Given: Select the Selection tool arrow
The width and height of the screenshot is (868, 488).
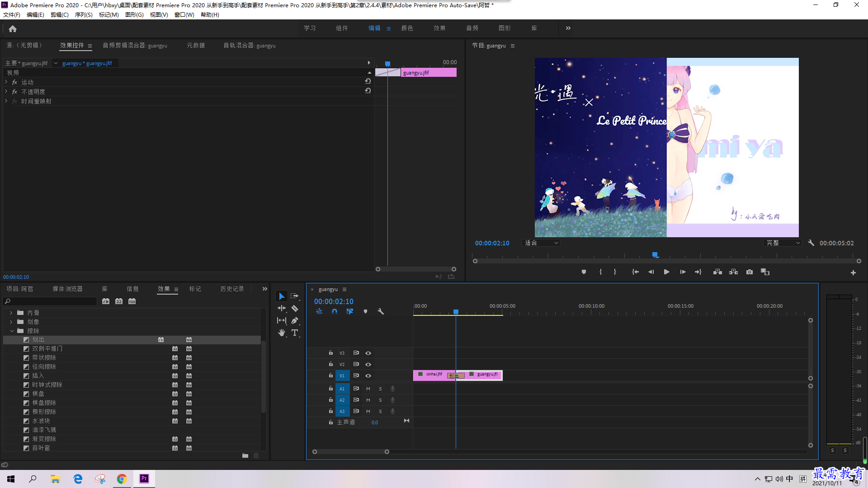Looking at the screenshot, I should (x=282, y=296).
